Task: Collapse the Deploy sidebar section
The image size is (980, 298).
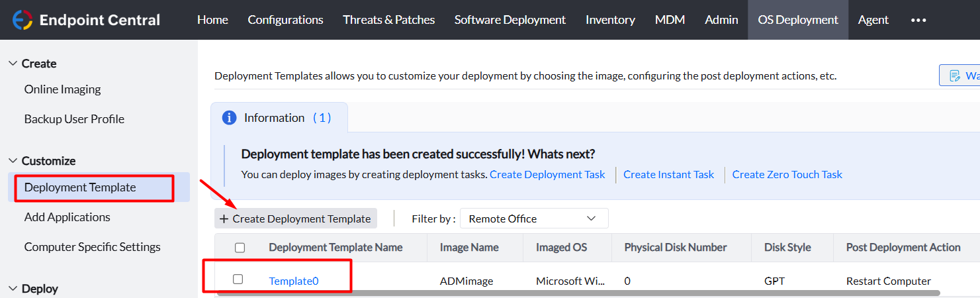Action: coord(13,289)
